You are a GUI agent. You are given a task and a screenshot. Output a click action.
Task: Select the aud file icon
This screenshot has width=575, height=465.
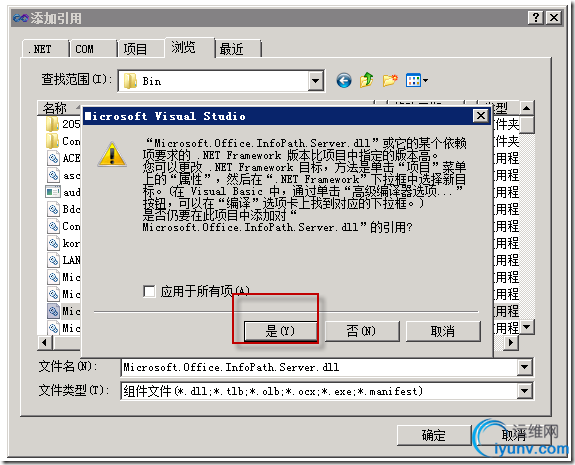click(53, 192)
